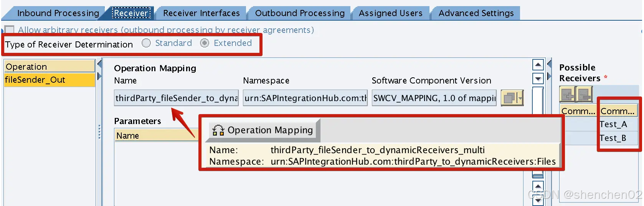Screen dimensions: 644x206
Task: Click the Software Component Version field
Action: 434,98
